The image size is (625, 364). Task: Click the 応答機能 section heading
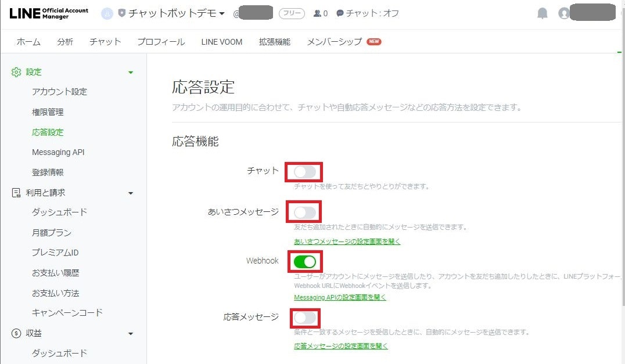pyautogui.click(x=195, y=142)
